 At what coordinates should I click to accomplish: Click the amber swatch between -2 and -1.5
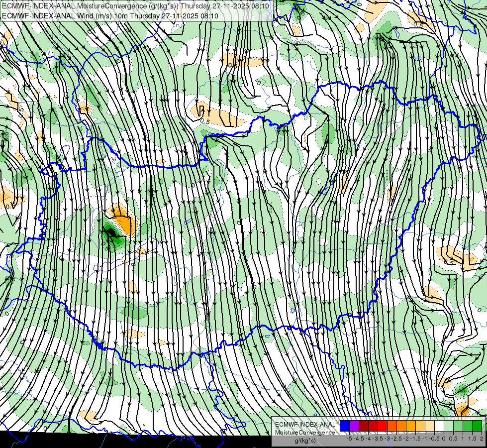411,426
